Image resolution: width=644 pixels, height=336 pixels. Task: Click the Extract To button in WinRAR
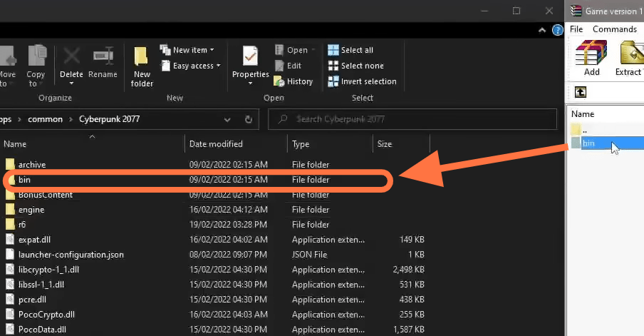coord(629,58)
